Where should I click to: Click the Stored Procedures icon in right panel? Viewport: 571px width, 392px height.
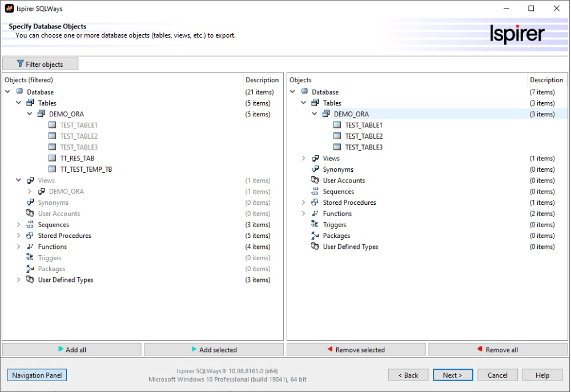315,203
